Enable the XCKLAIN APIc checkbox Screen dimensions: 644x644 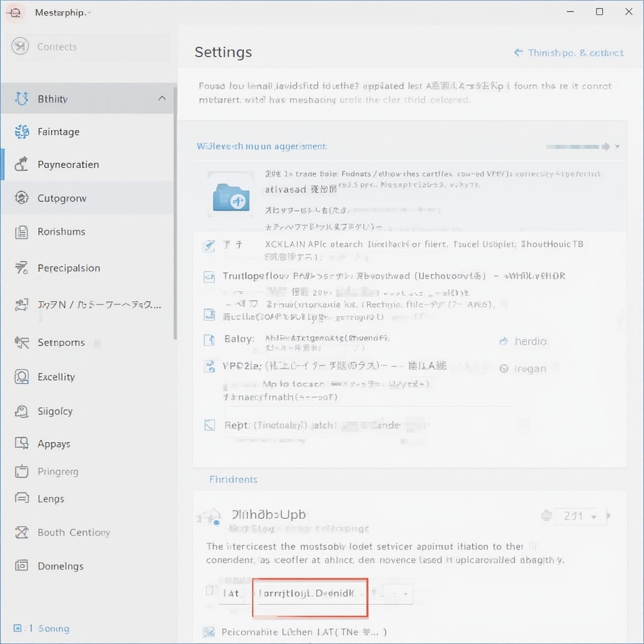coord(209,245)
